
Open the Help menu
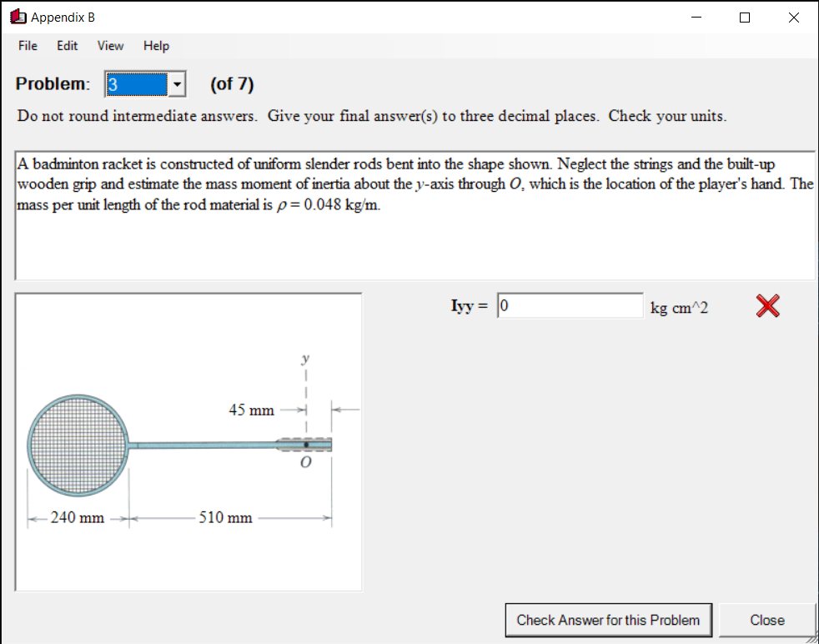(155, 46)
